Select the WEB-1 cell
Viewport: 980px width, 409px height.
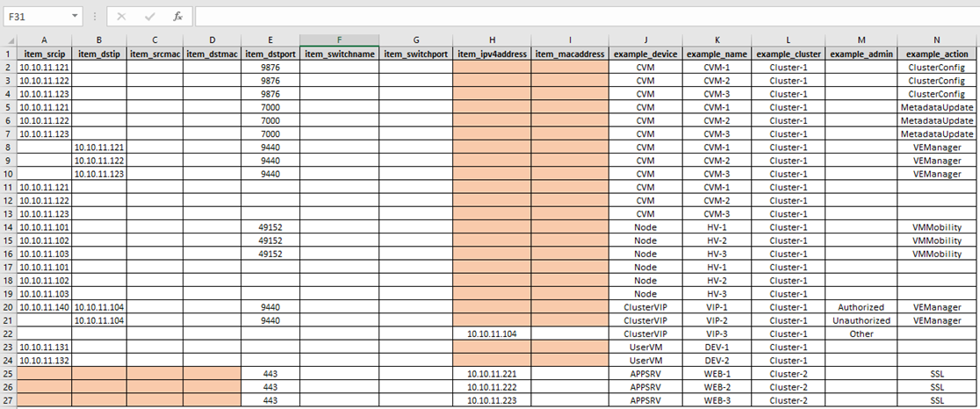pyautogui.click(x=717, y=373)
